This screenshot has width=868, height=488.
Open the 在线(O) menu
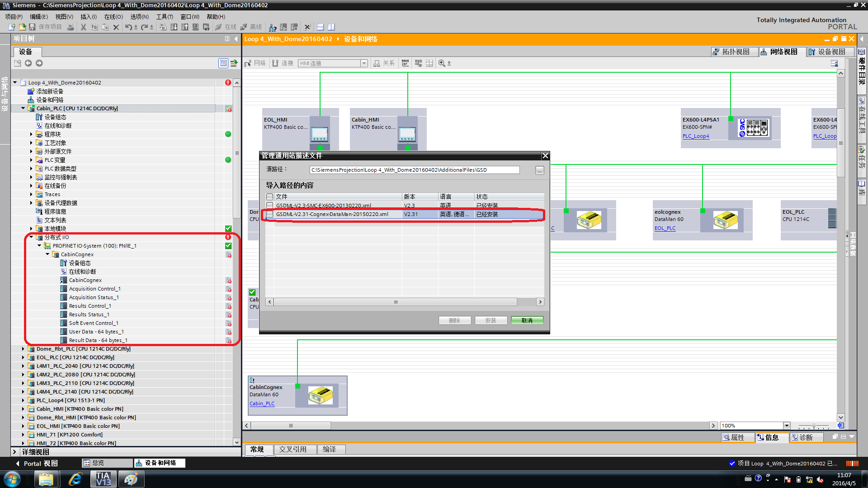pyautogui.click(x=113, y=17)
